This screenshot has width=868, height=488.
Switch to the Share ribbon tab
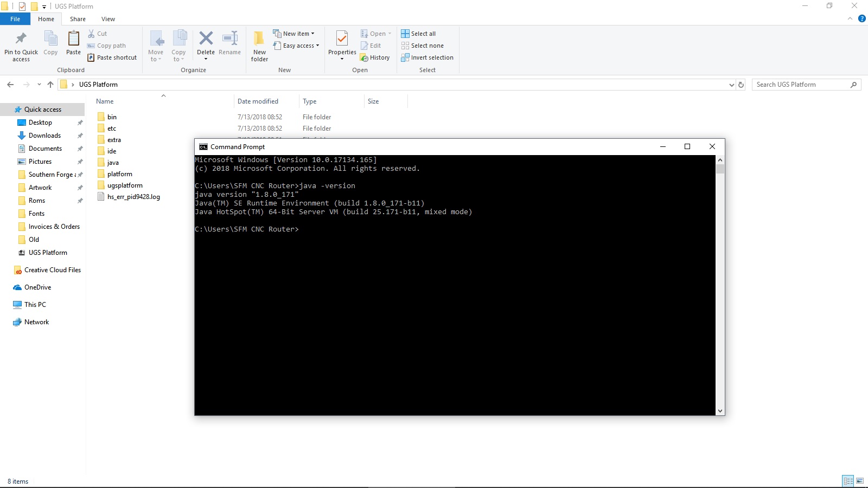pyautogui.click(x=78, y=19)
